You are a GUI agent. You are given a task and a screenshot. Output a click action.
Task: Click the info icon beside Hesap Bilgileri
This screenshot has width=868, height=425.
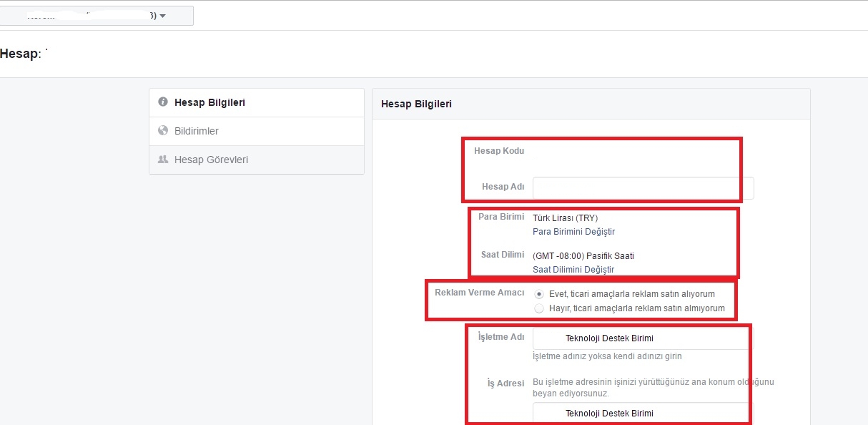click(x=162, y=102)
